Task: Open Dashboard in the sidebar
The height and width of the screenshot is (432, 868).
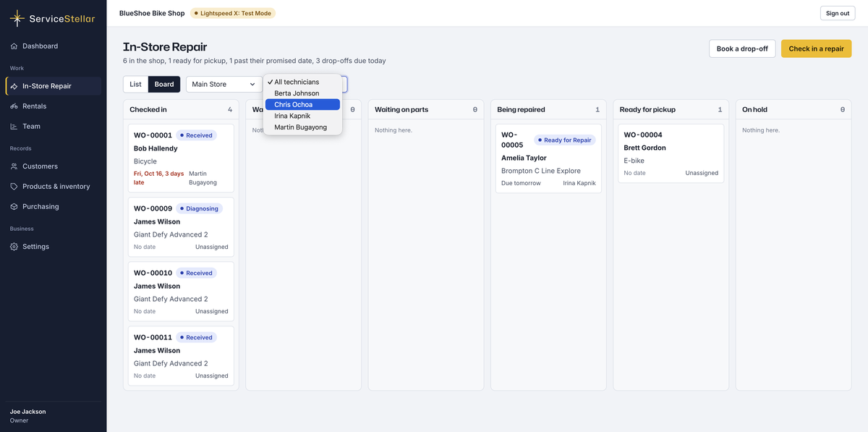Action: pyautogui.click(x=54, y=46)
